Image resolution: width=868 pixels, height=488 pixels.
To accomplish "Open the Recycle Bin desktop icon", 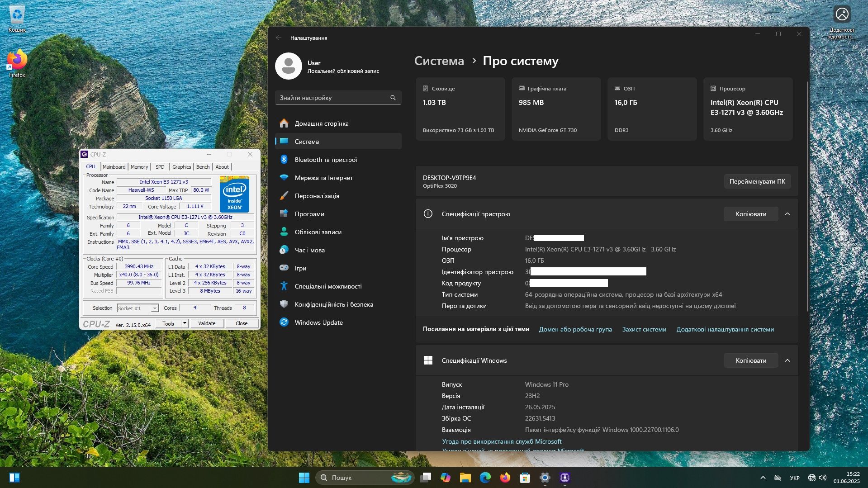I will 17,19.
